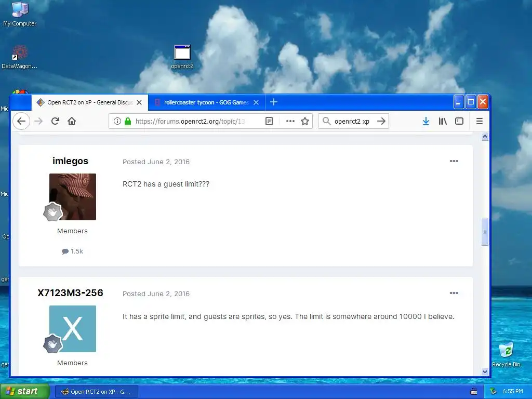Click Members label under imlegos
532x399 pixels.
pos(72,231)
